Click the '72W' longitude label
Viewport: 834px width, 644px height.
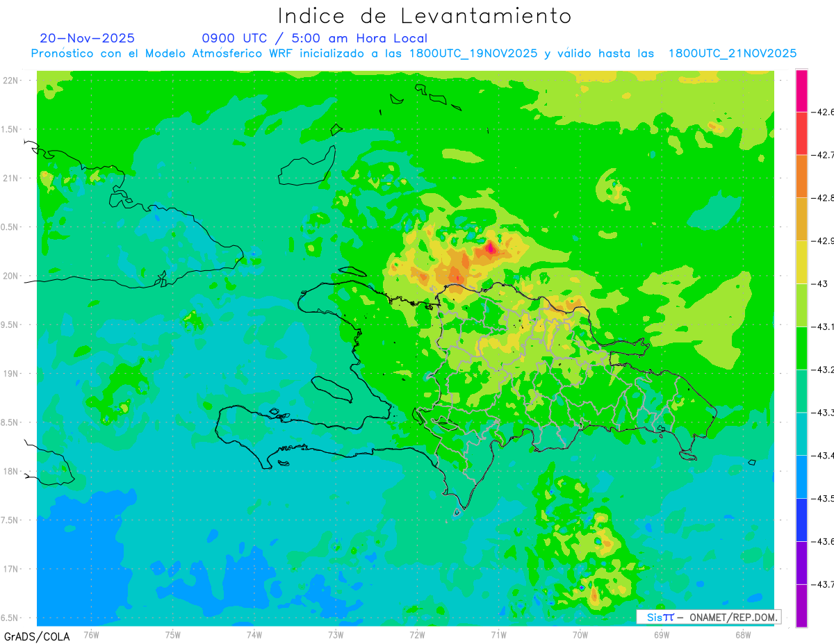pos(417,634)
